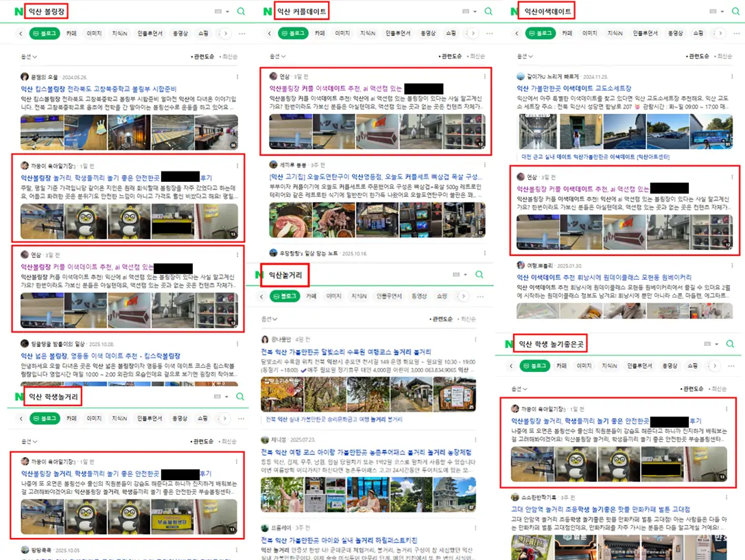The height and width of the screenshot is (560, 745).
Task: Open the post 익산 킹스볼링장 전라북도 고창북중학교 볼링부 시합준비
Action: pyautogui.click(x=98, y=89)
